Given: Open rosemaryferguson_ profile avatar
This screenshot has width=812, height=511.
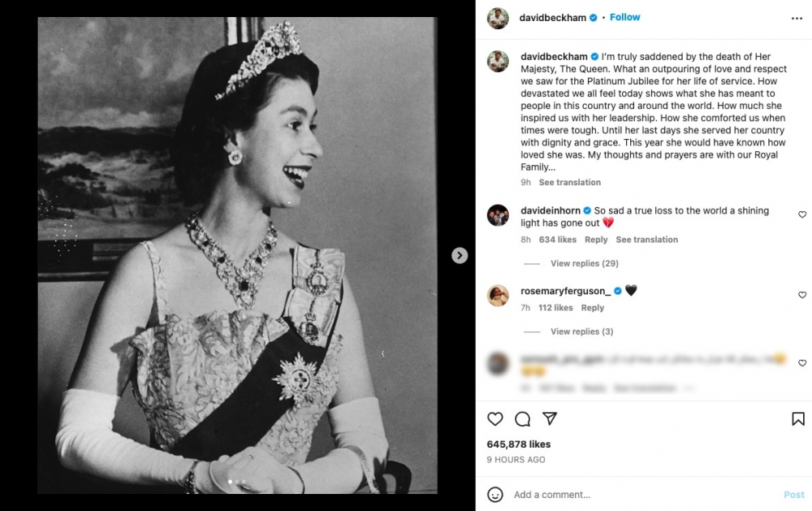Looking at the screenshot, I should (498, 296).
